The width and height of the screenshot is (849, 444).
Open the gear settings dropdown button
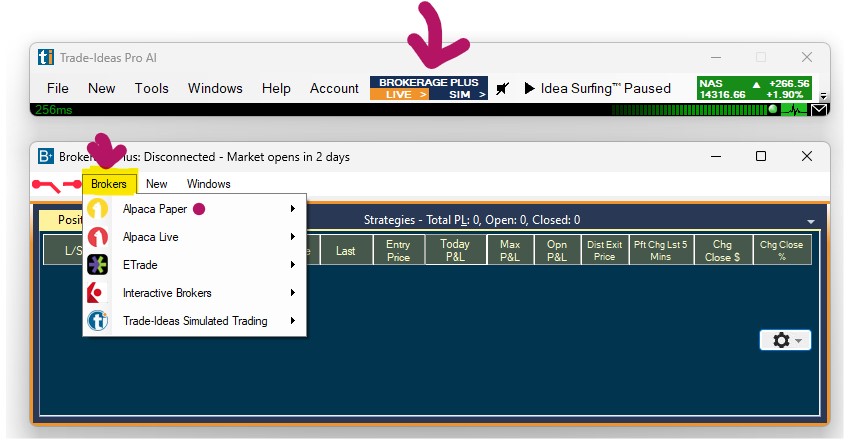pos(785,340)
